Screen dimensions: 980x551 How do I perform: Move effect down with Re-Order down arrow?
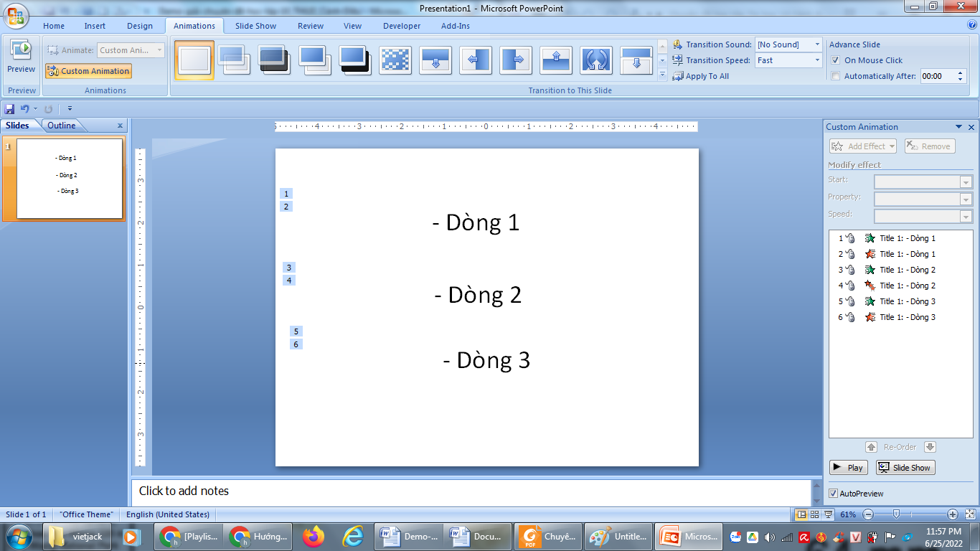(930, 447)
